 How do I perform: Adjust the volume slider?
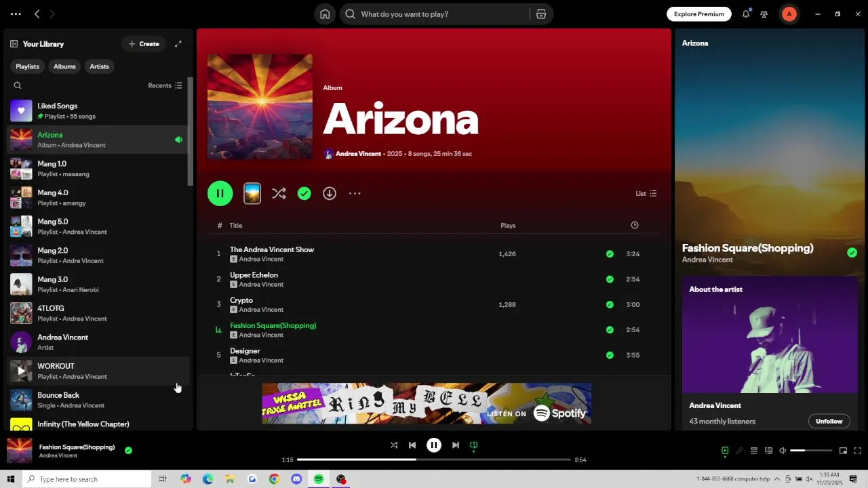click(x=811, y=451)
